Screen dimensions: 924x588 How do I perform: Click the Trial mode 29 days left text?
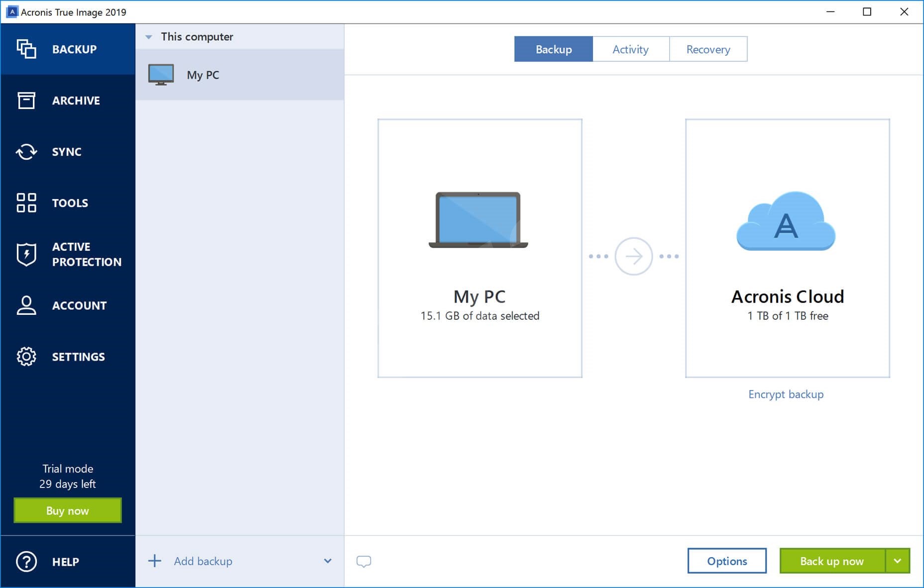[68, 476]
